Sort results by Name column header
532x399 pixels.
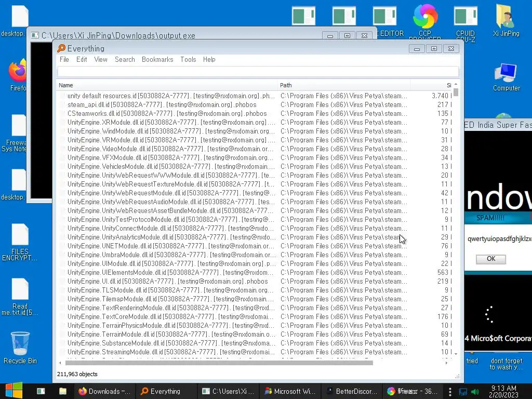(167, 85)
